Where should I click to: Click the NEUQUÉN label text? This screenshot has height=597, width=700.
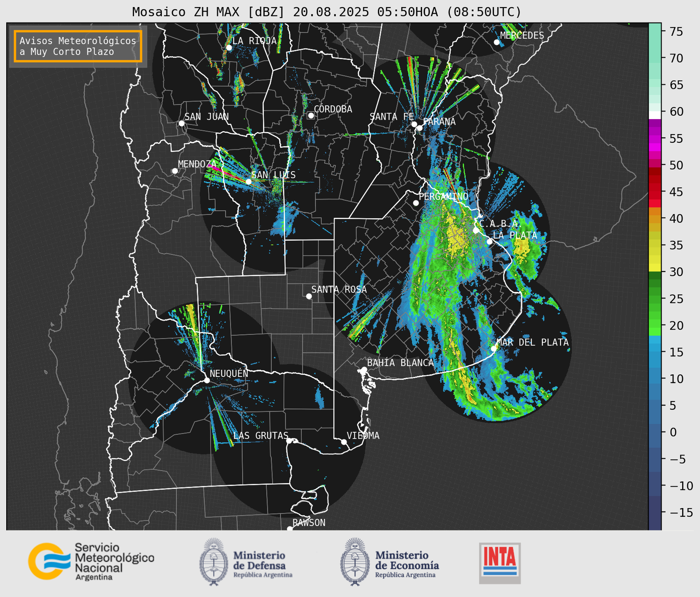(x=229, y=374)
